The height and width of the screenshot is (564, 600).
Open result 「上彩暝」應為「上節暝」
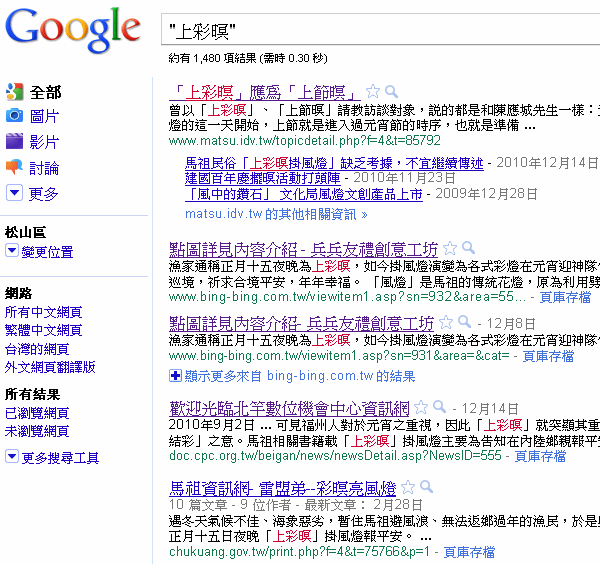(x=265, y=92)
